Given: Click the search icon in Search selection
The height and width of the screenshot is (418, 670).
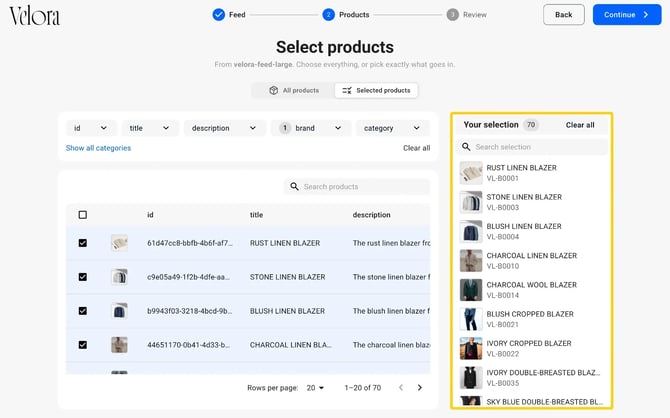Looking at the screenshot, I should 466,147.
